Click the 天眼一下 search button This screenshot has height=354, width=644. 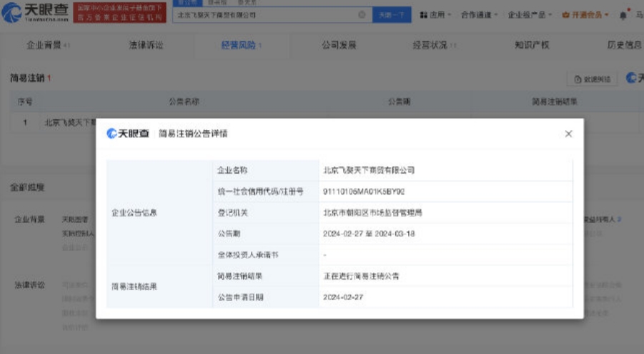tap(391, 14)
